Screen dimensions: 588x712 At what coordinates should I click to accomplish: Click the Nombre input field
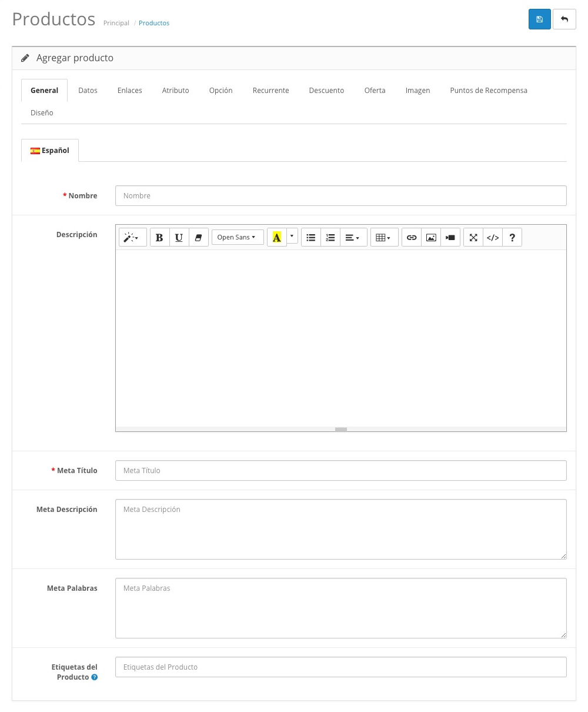(x=340, y=196)
